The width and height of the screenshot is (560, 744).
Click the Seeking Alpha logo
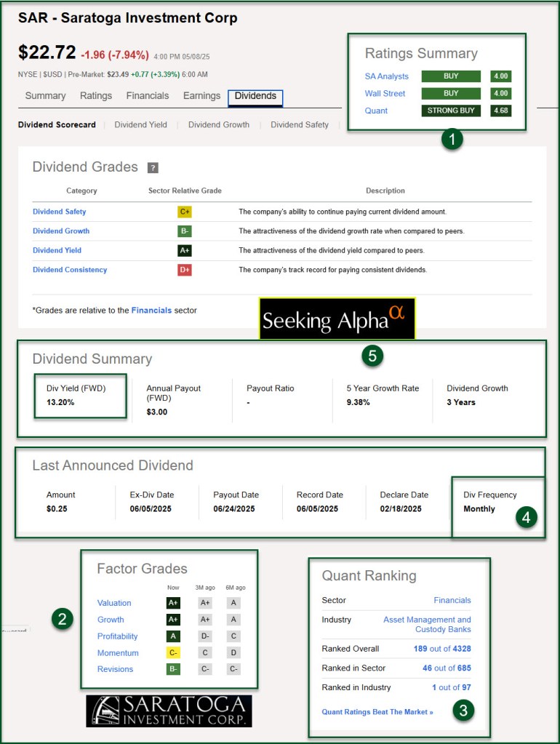click(x=337, y=319)
